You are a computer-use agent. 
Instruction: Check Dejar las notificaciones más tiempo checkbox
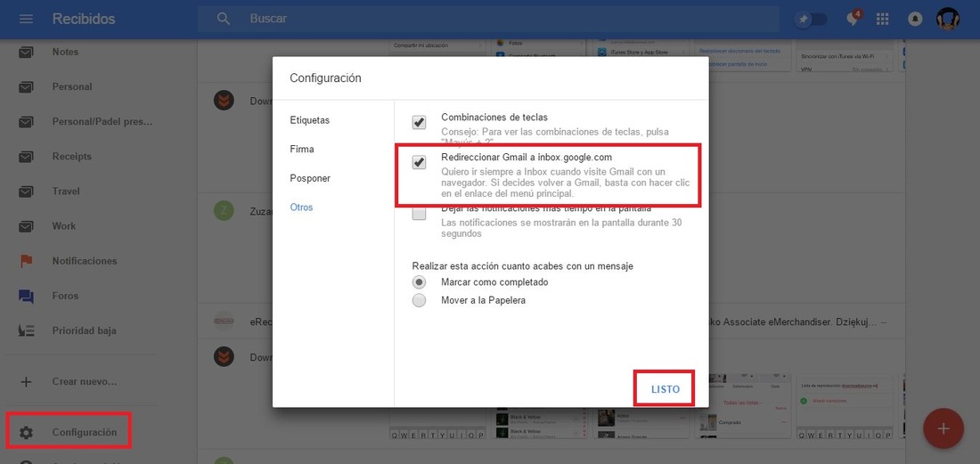(419, 214)
